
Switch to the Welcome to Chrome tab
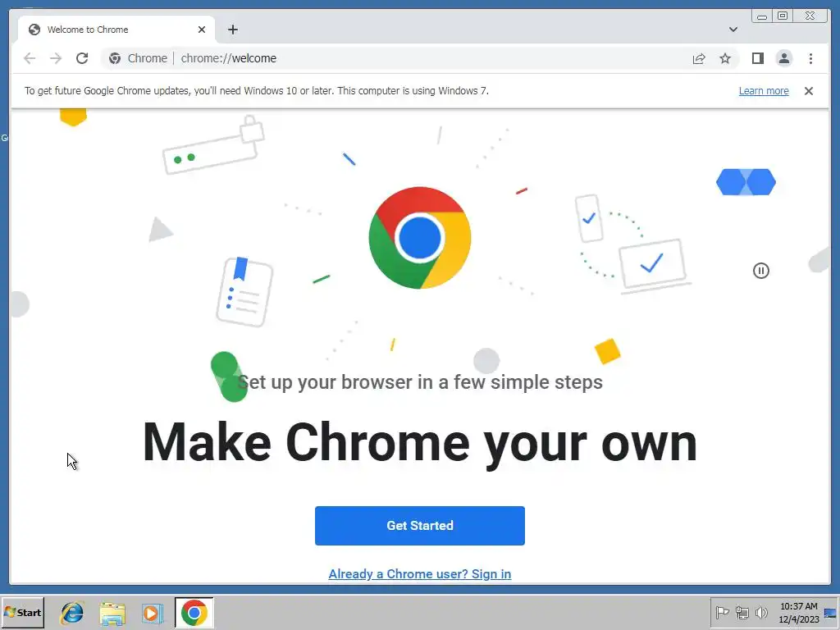click(x=116, y=30)
